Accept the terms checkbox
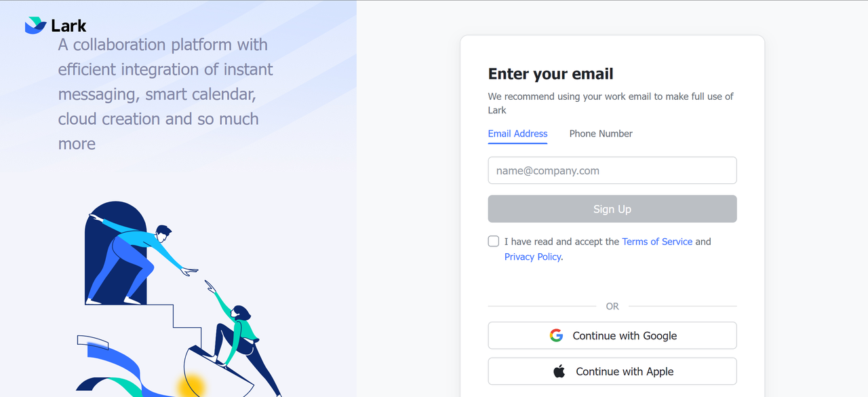This screenshot has width=868, height=397. [x=494, y=241]
